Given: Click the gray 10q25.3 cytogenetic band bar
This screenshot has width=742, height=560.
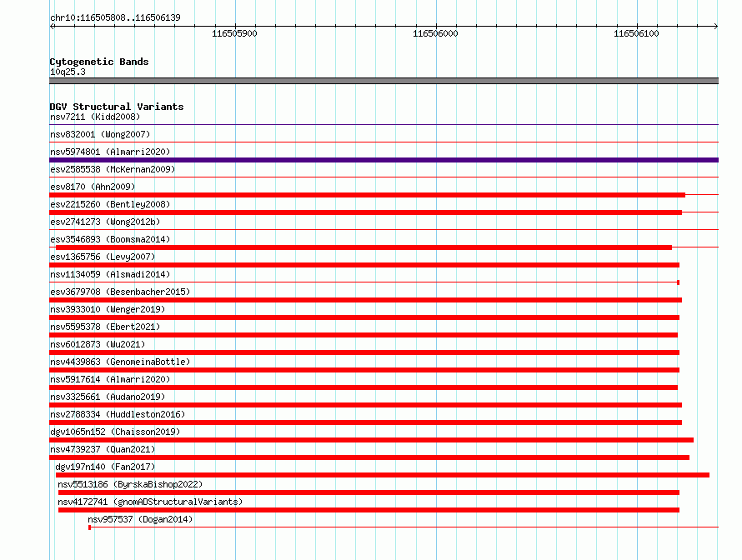Looking at the screenshot, I should point(384,81).
